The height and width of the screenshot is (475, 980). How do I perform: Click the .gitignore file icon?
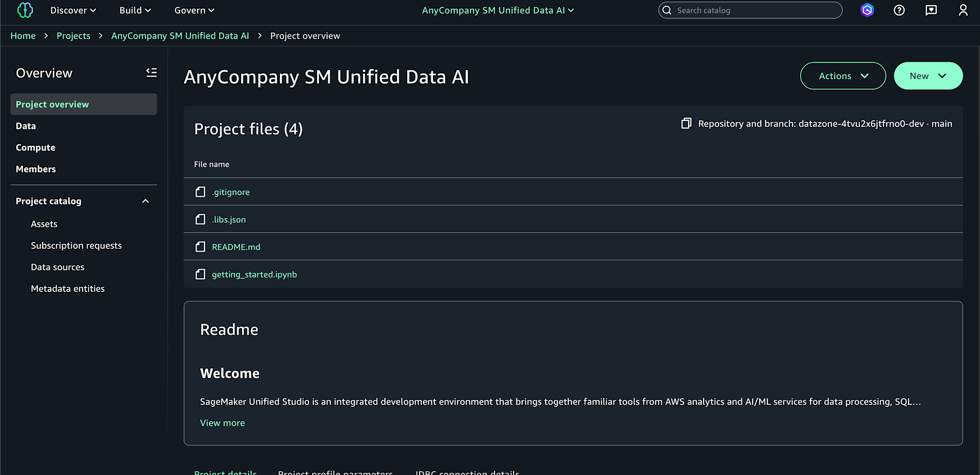tap(200, 192)
